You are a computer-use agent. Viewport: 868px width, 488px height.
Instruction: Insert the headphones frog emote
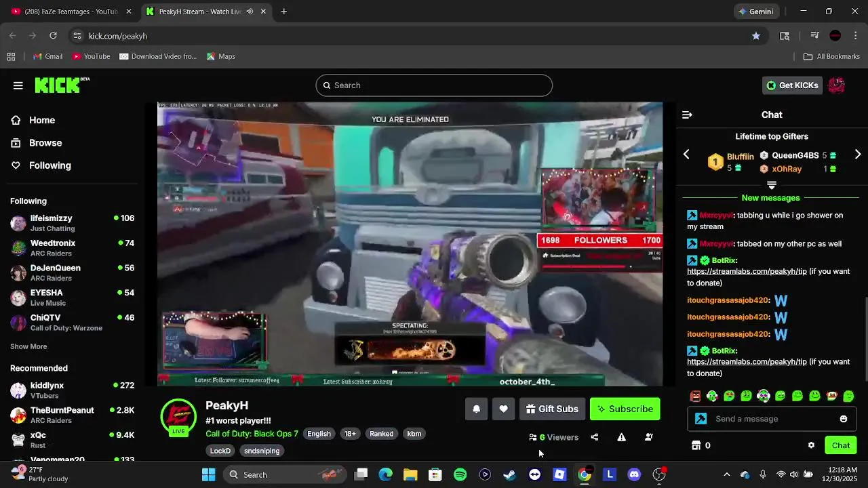[x=764, y=396]
